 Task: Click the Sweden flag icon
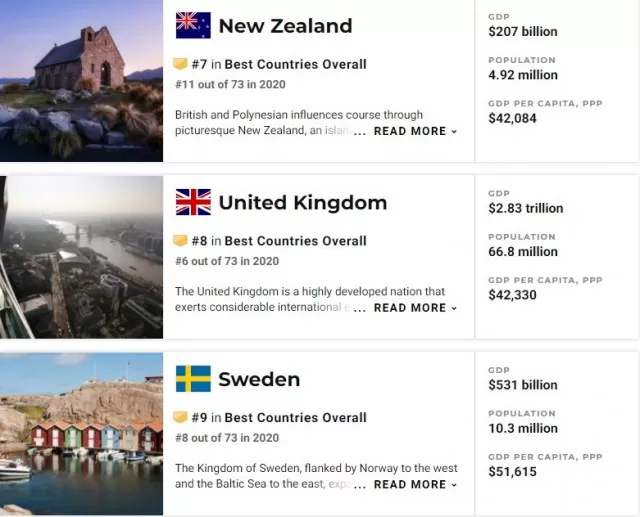[x=193, y=379]
